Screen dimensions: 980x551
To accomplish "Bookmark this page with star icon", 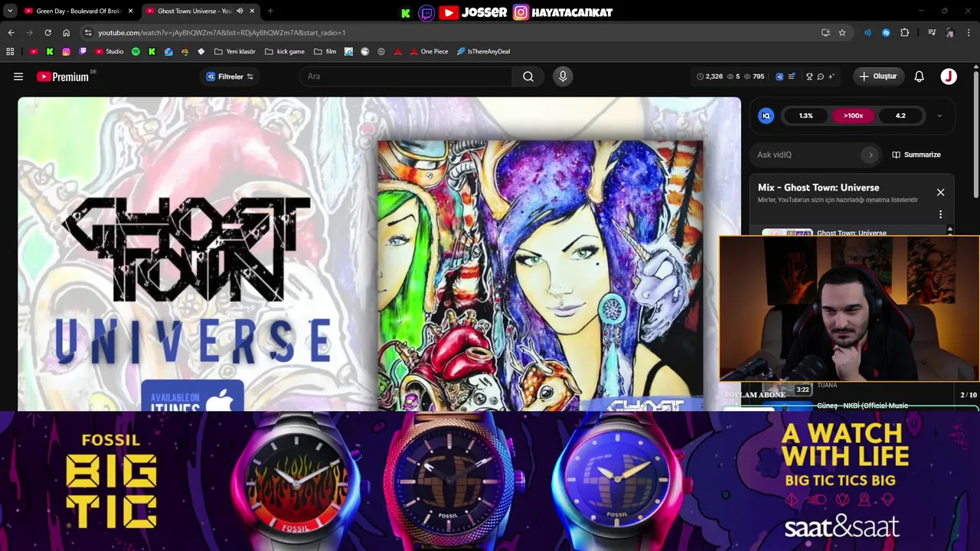I will [x=842, y=33].
